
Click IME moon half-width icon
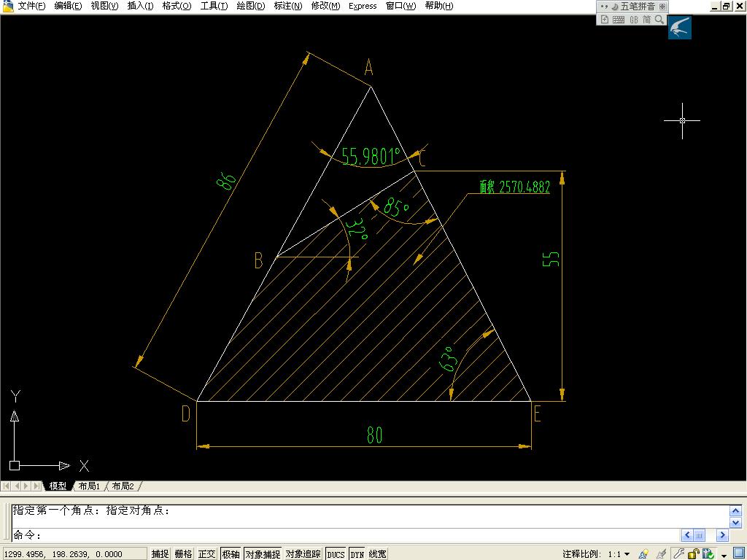[x=614, y=6]
